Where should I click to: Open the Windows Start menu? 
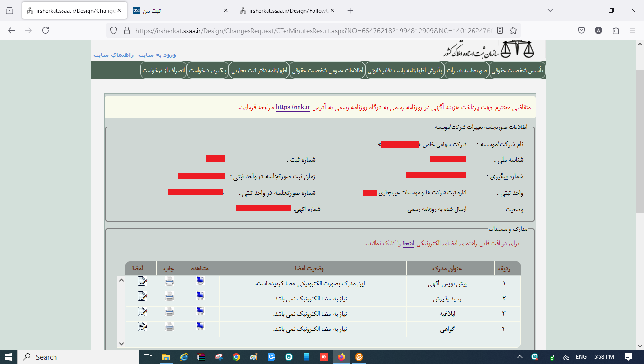8,357
